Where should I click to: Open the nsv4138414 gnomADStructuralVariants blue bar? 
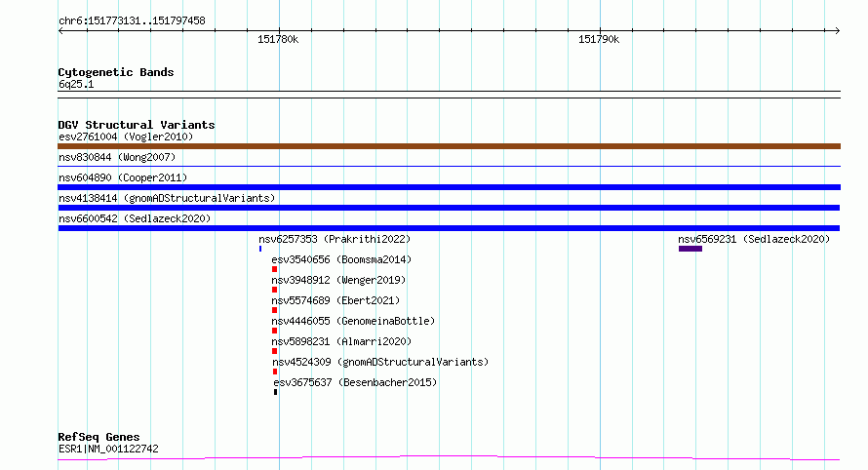point(449,208)
